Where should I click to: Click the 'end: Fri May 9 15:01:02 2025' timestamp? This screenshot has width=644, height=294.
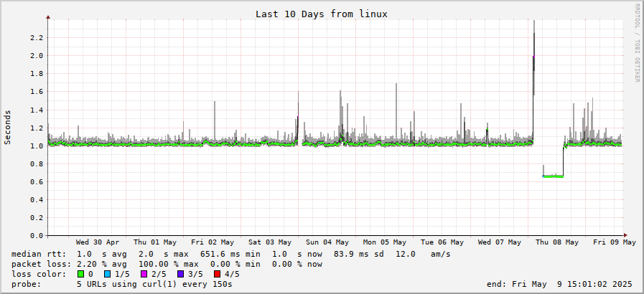[559, 284]
